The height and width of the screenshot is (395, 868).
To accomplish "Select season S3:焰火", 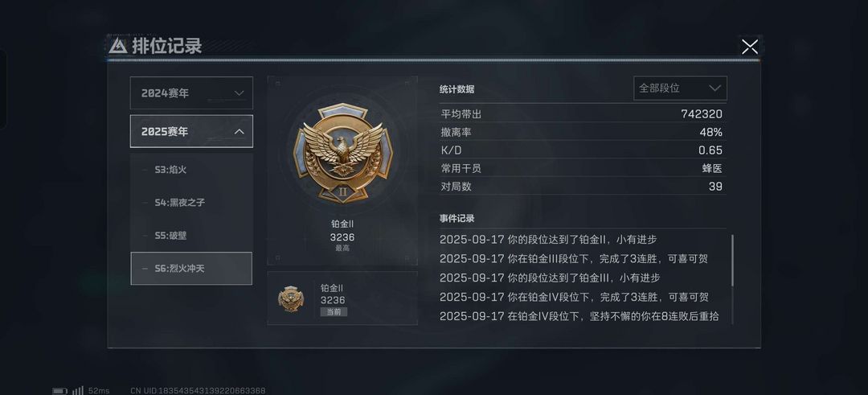I will [x=191, y=170].
